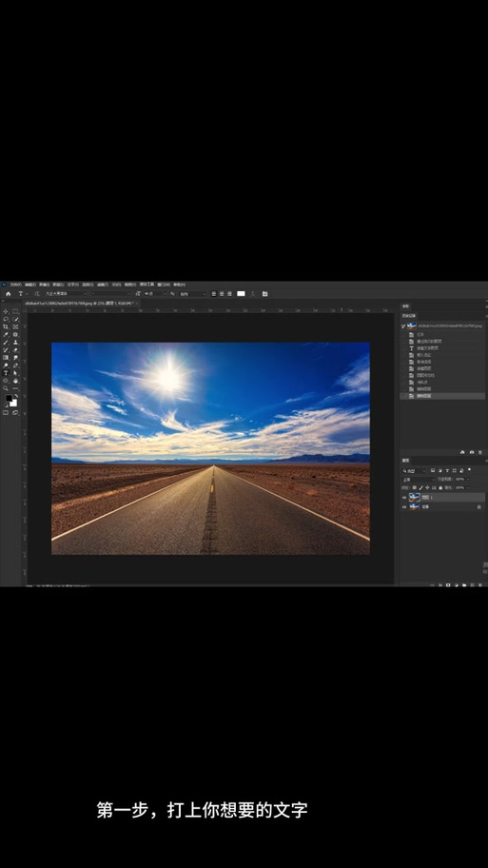Viewport: 488px width, 868px height.
Task: Open the font family dropdown
Action: click(66, 294)
